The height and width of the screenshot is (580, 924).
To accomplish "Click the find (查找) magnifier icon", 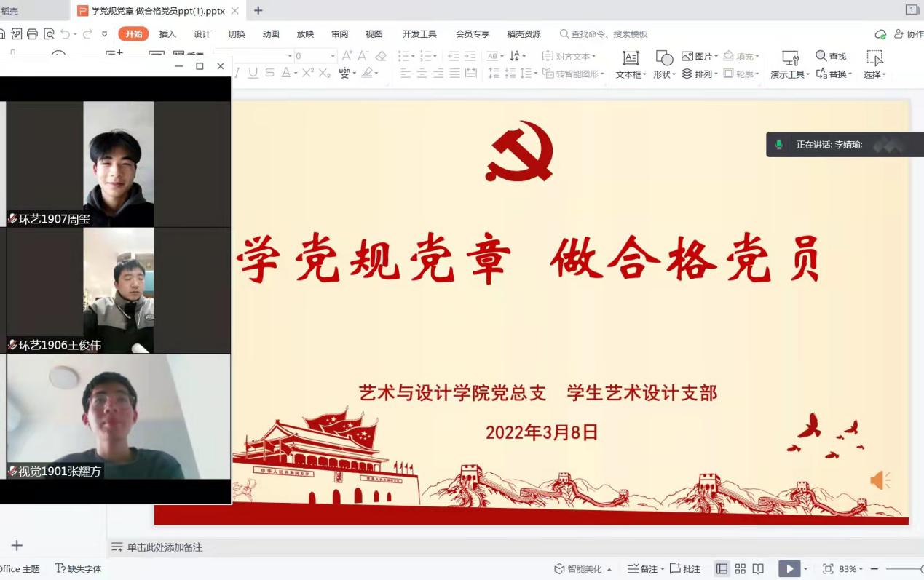I will click(x=821, y=56).
